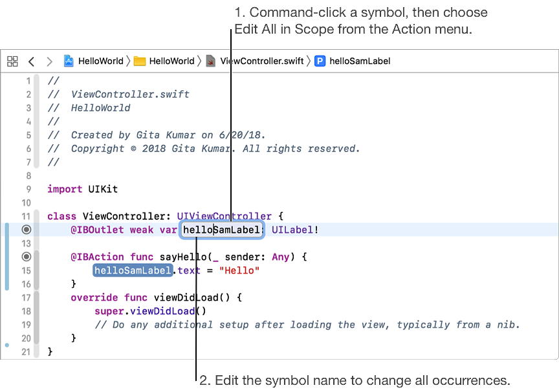Click line number 1 in the gutter
The height and width of the screenshot is (392, 559).
coord(28,82)
